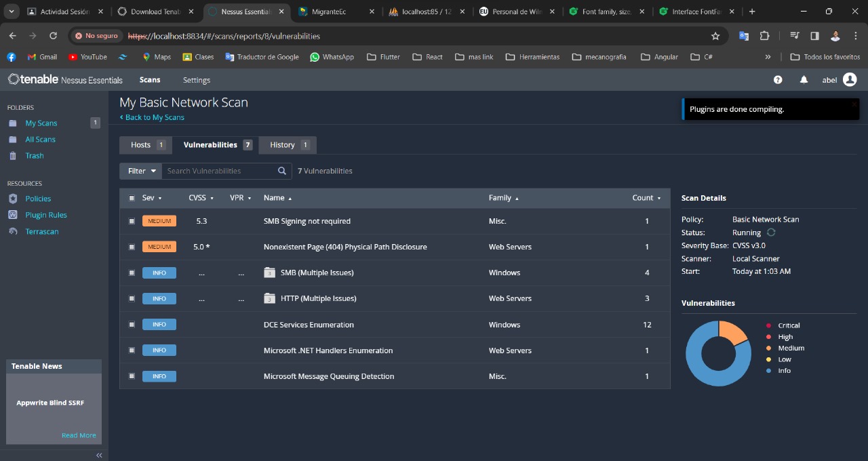Click Read More in Tenable News
868x461 pixels.
point(79,435)
